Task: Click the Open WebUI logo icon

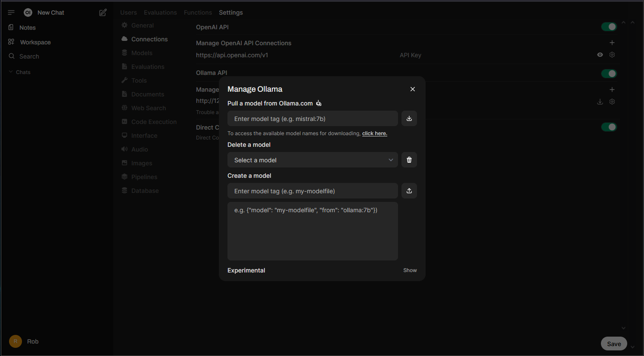Action: coord(28,12)
